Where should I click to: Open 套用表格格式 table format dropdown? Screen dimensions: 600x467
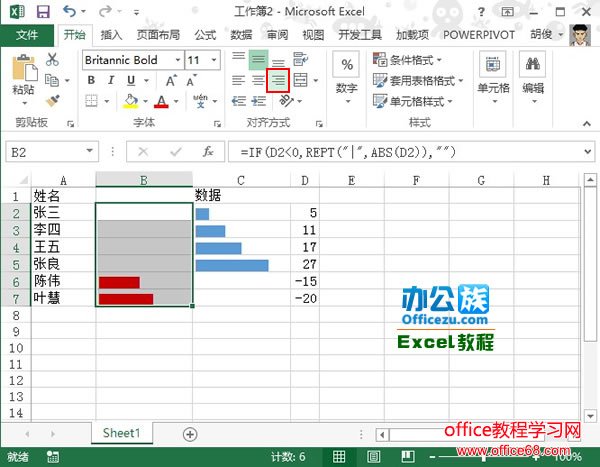click(418, 80)
